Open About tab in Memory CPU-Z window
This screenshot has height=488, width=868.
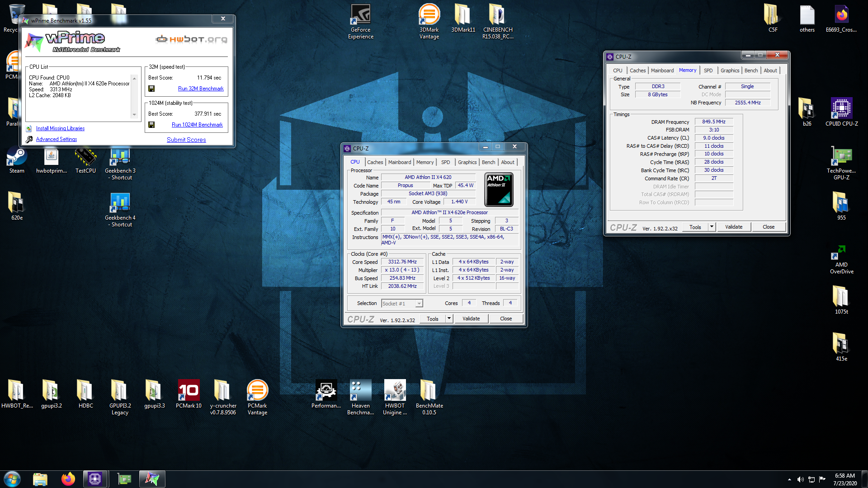tap(770, 70)
